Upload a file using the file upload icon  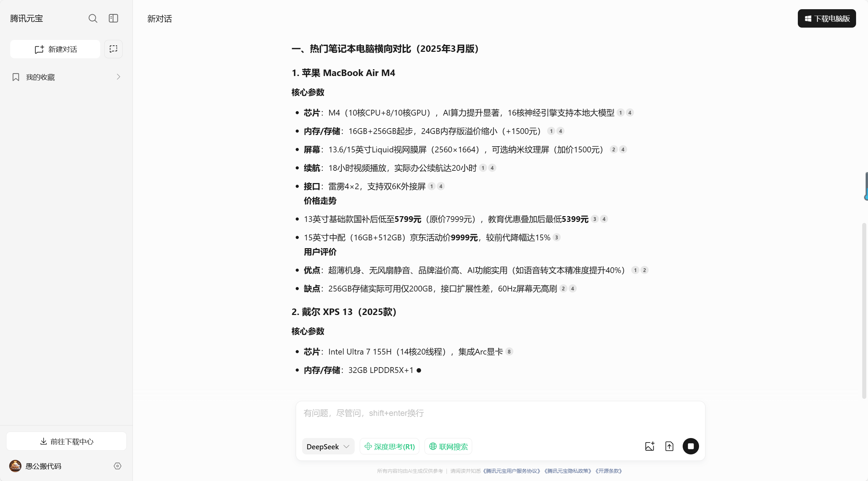669,446
